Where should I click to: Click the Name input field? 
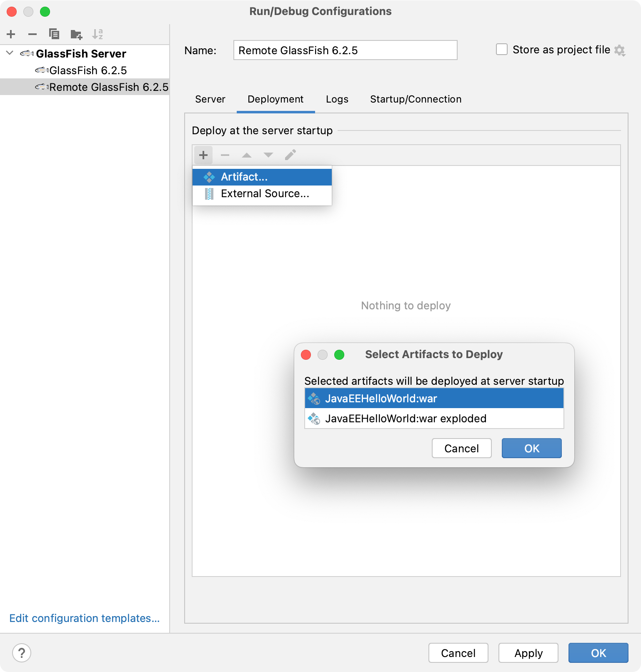[345, 50]
